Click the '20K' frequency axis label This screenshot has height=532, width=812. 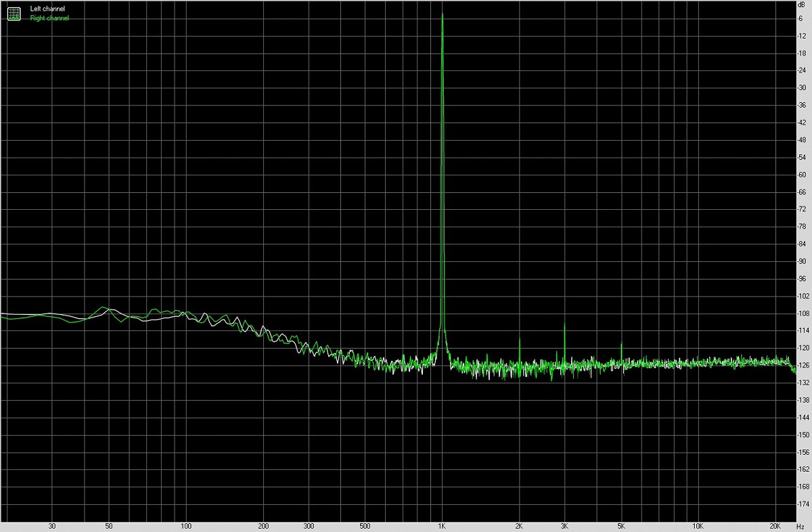775,526
